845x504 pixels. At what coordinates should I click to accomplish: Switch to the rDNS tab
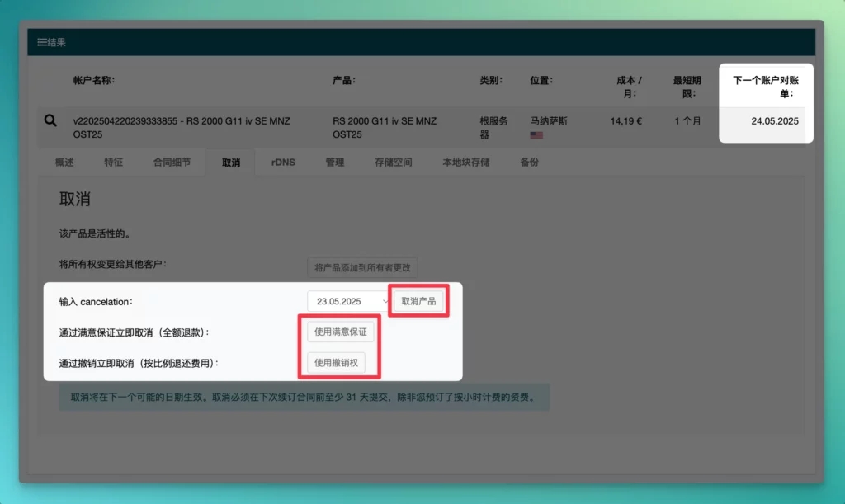tap(282, 163)
